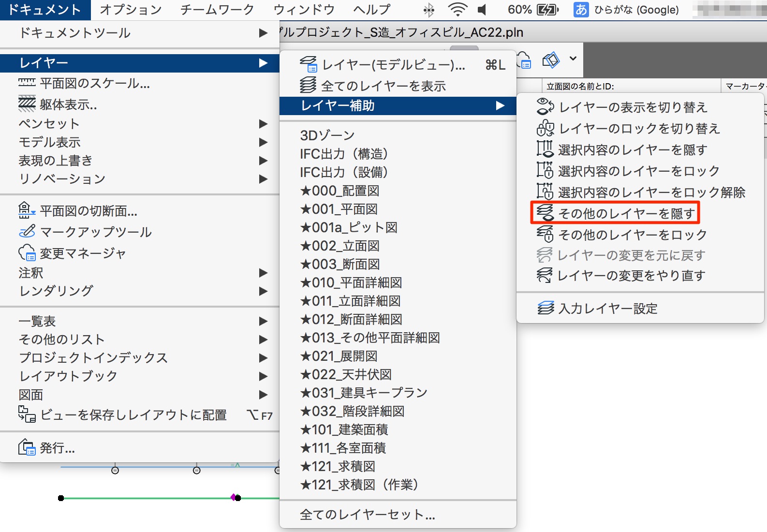Click the 選択内容のレイヤーをロック icon

point(545,171)
